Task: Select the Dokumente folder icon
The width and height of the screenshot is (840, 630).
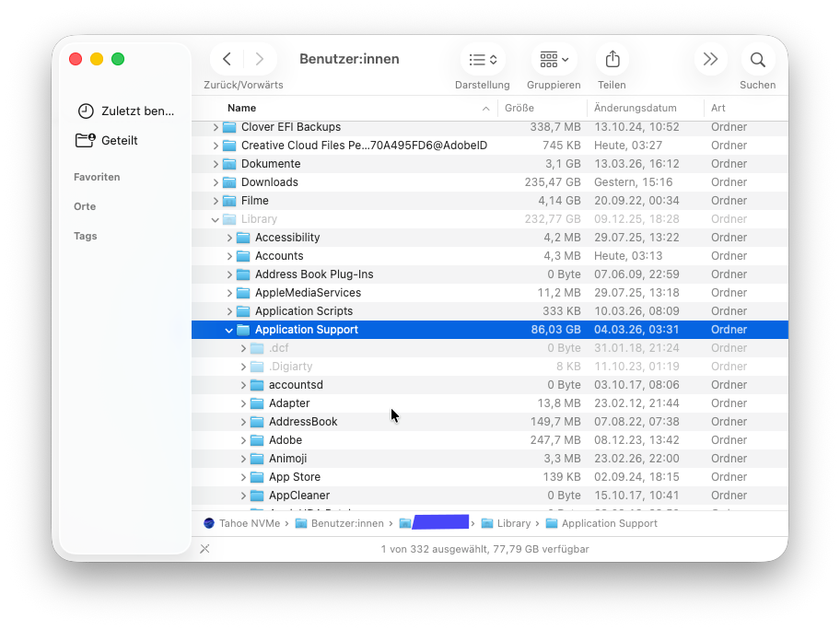Action: (229, 164)
